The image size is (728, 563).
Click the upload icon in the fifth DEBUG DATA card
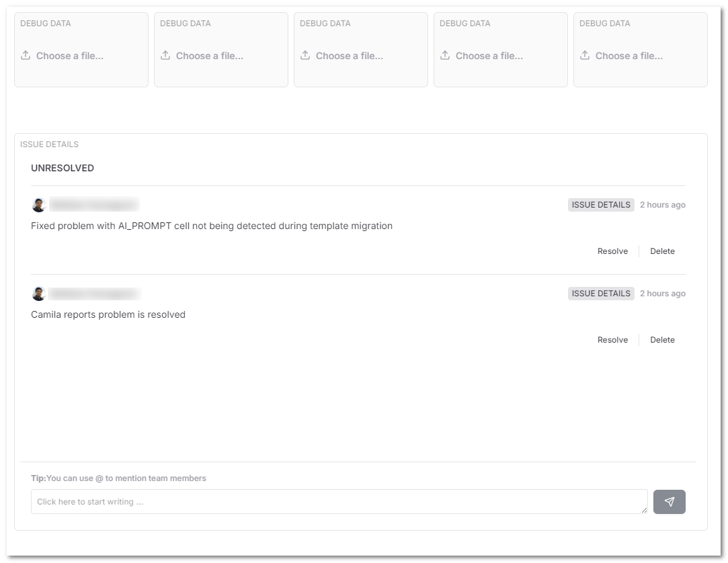pos(585,55)
